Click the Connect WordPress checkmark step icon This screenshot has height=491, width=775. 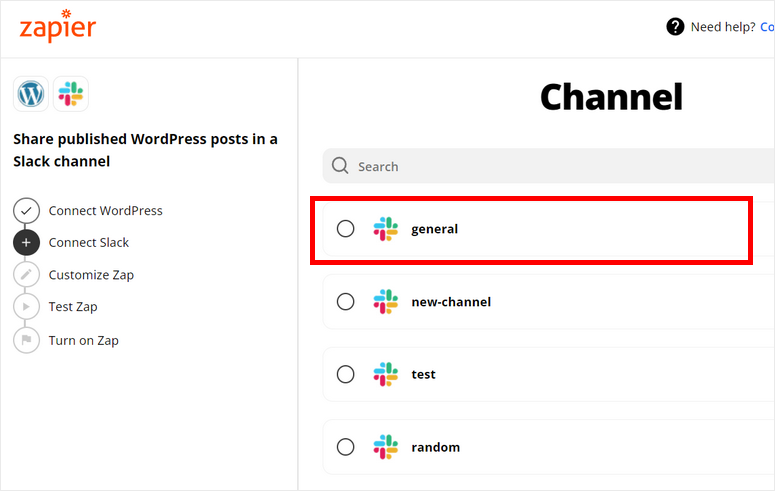click(27, 211)
